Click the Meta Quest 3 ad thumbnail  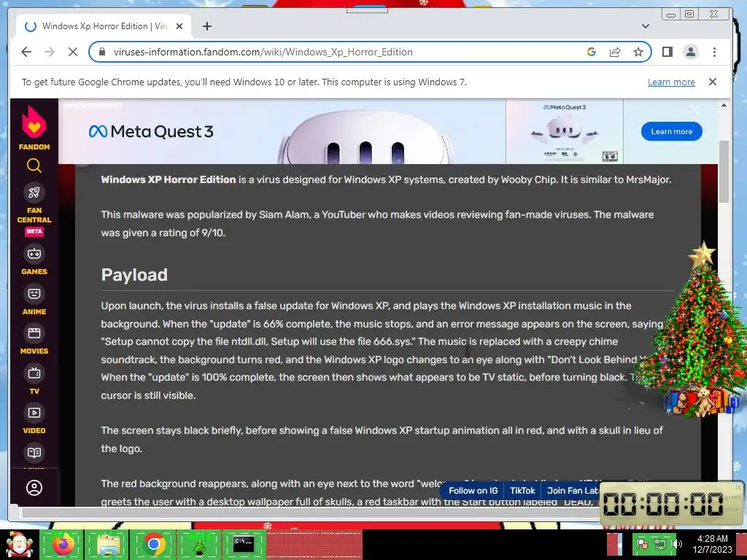coord(565,132)
